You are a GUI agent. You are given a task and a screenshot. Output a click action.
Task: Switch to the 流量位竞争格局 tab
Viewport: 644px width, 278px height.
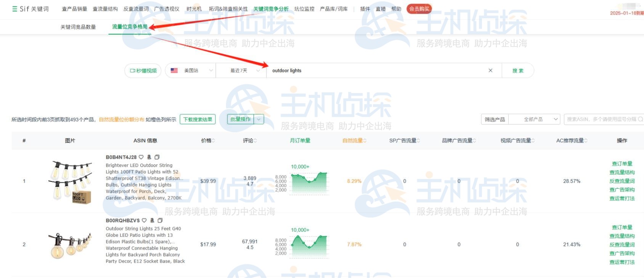(x=130, y=27)
